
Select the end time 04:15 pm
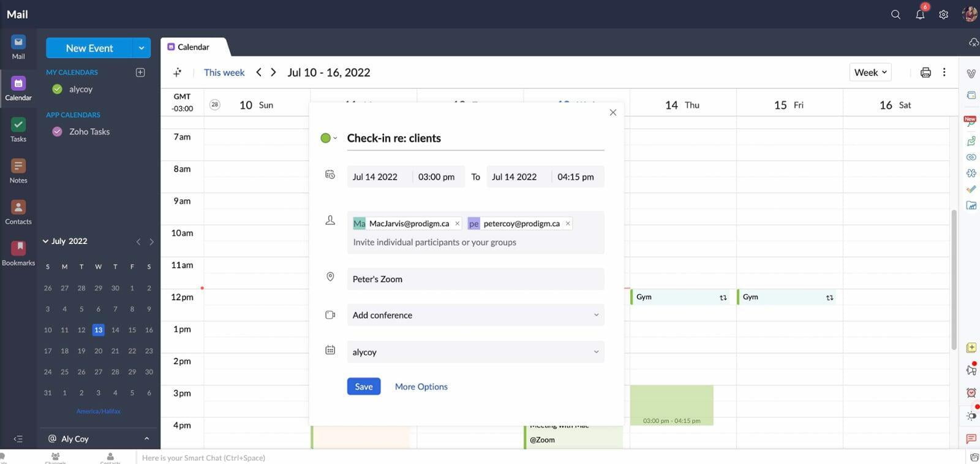click(x=576, y=177)
